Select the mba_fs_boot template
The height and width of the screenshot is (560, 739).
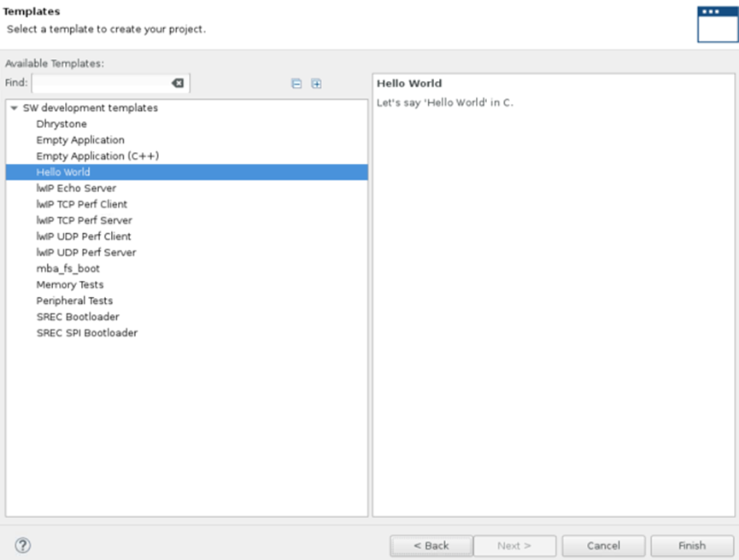click(x=68, y=268)
